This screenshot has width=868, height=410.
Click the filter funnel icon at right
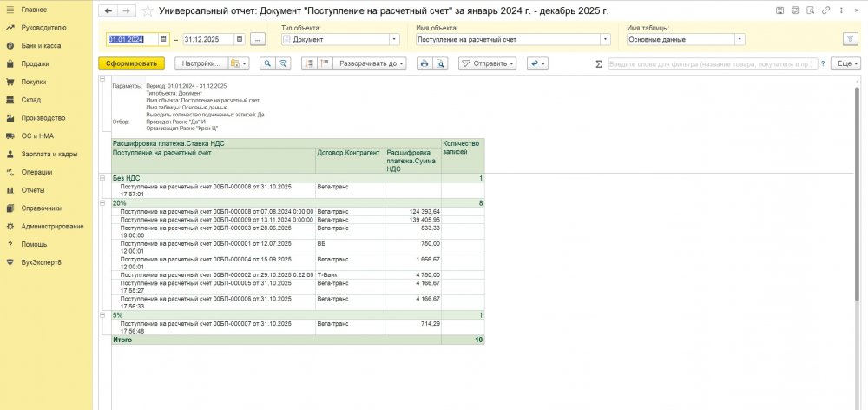coord(849,39)
